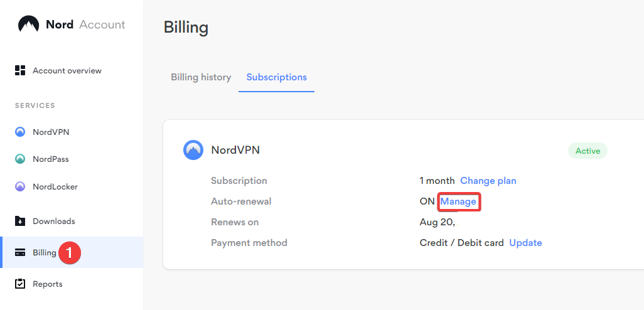Click Update link for payment method
This screenshot has height=310, width=644.
coord(526,243)
